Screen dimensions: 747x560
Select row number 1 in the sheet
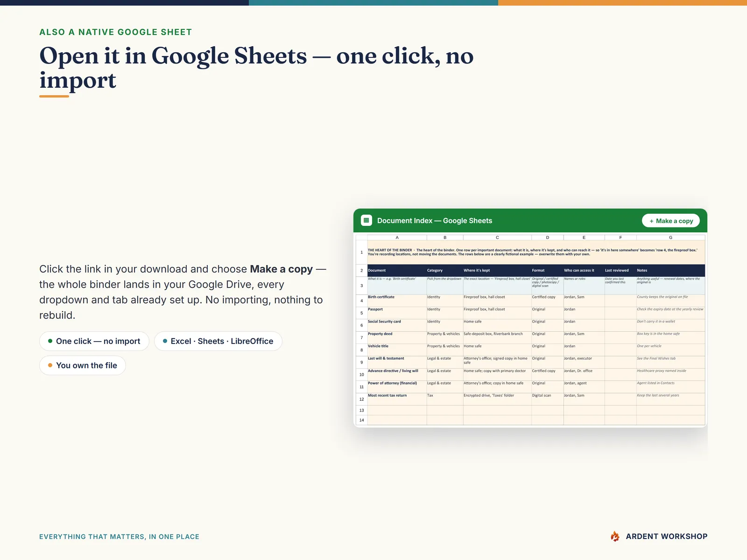361,252
